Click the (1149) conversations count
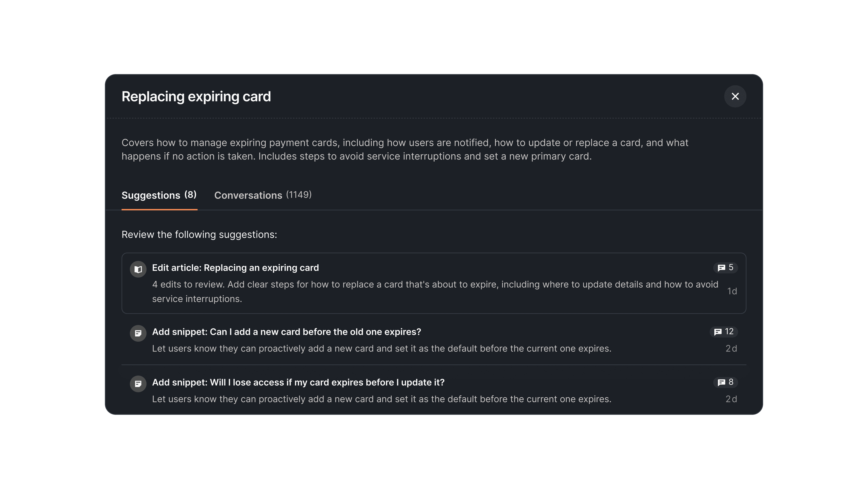Viewport: 868px width, 488px height. pos(299,195)
